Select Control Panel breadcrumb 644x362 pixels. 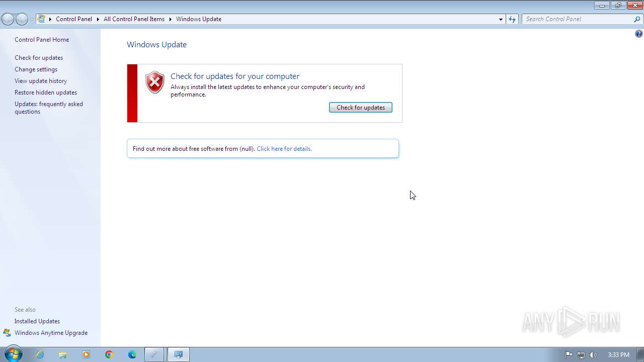click(x=74, y=19)
